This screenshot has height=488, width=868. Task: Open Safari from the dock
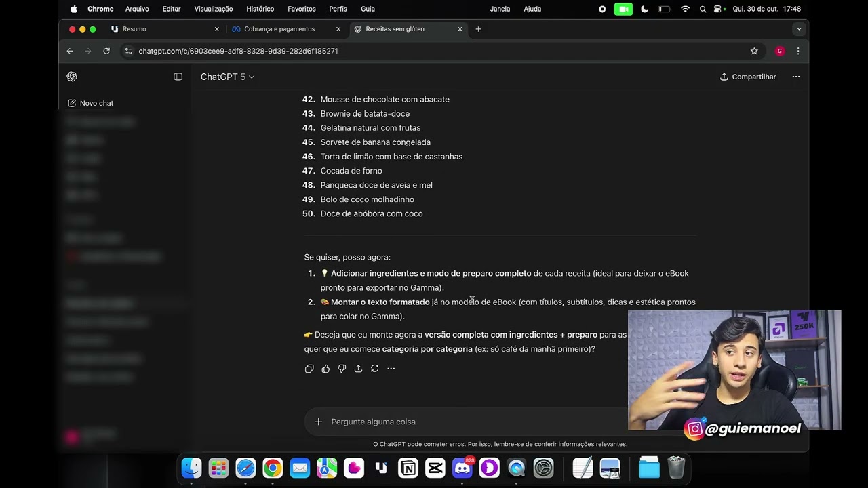[x=245, y=468]
